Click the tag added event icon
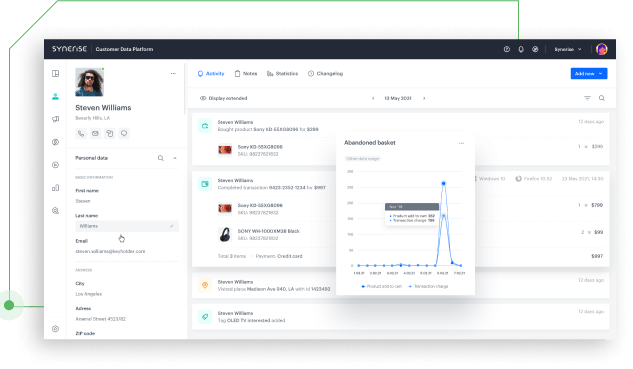Viewport: 633px width, 369px height. 205,317
